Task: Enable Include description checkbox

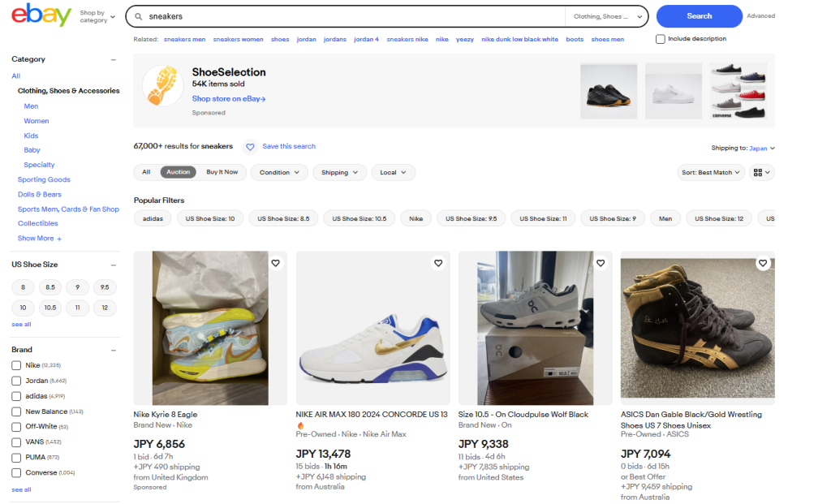Action: tap(661, 39)
